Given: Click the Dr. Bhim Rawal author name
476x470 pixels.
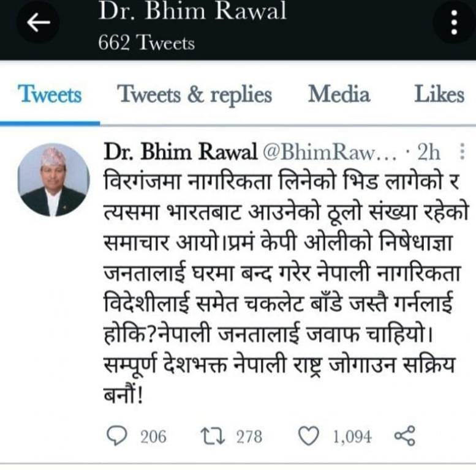Looking at the screenshot, I should tap(181, 151).
